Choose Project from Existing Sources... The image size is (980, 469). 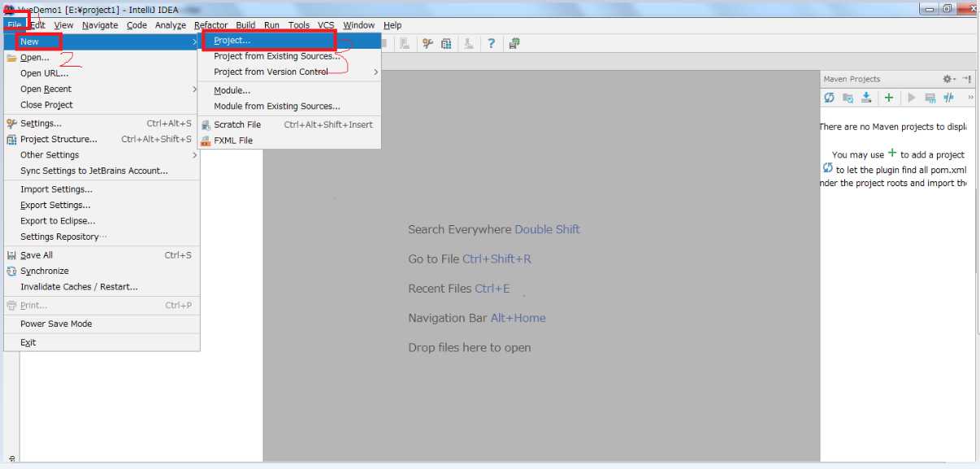click(x=290, y=56)
